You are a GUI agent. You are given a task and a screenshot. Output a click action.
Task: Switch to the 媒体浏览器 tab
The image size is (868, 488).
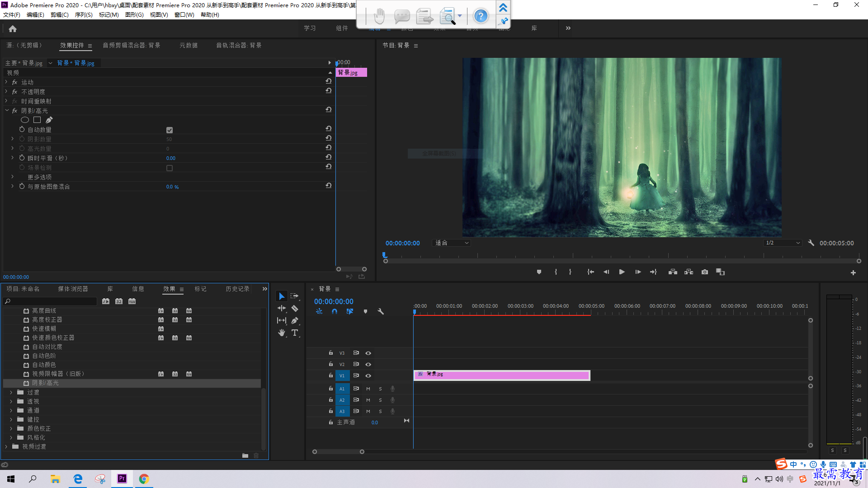(x=73, y=289)
